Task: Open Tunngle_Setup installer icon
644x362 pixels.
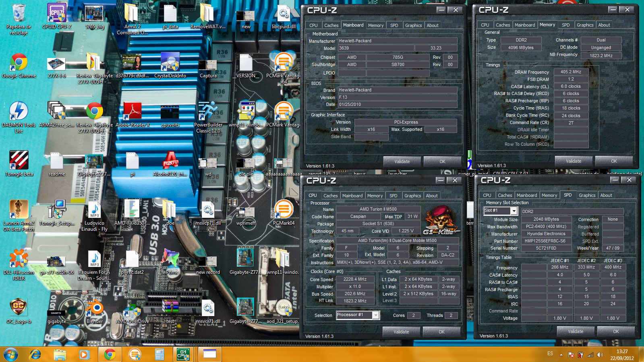Action: 57,213
